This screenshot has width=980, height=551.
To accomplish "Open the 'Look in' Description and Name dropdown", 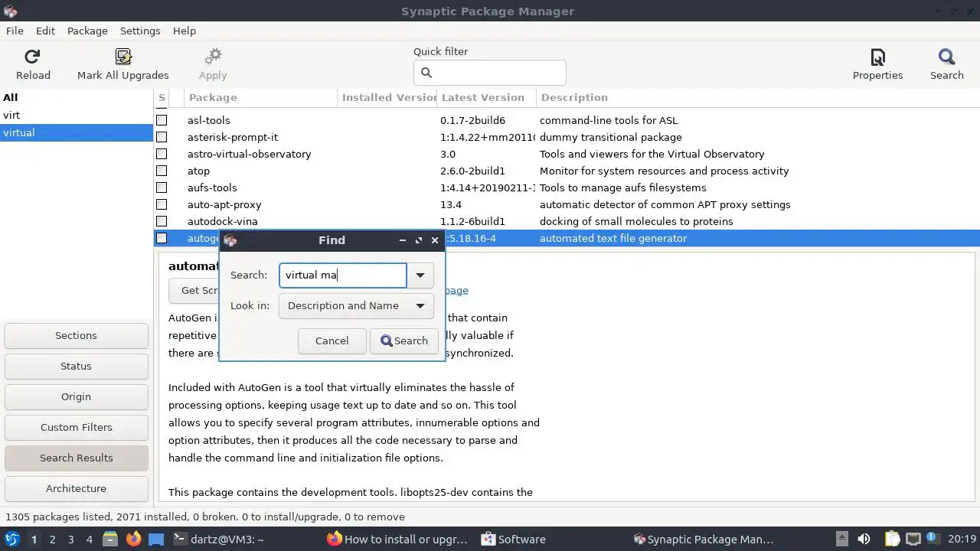I will pyautogui.click(x=356, y=305).
